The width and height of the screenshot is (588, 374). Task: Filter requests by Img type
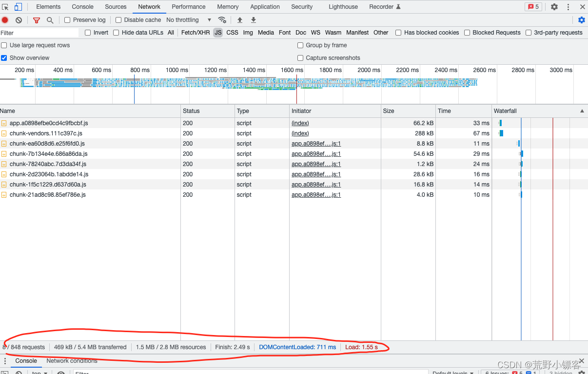tap(248, 33)
